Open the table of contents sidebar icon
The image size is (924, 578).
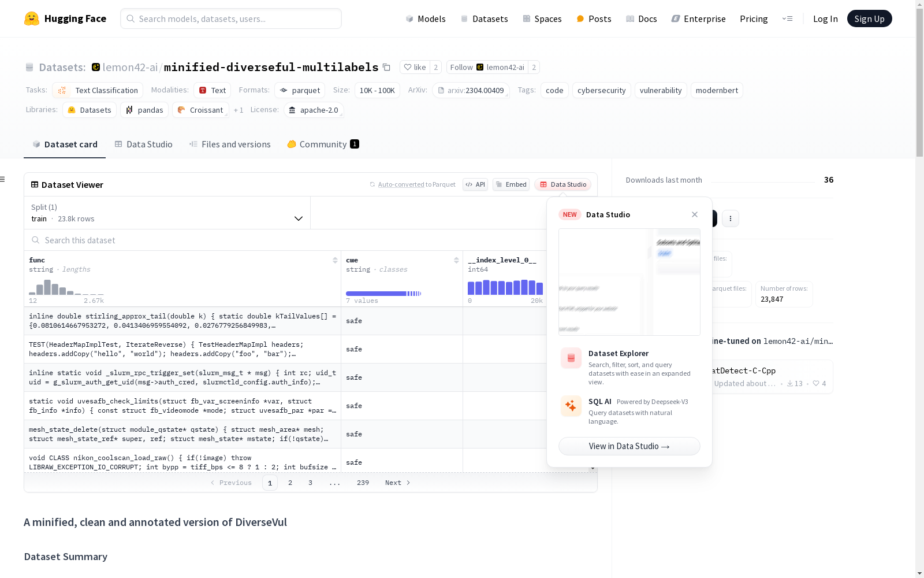pyautogui.click(x=3, y=179)
